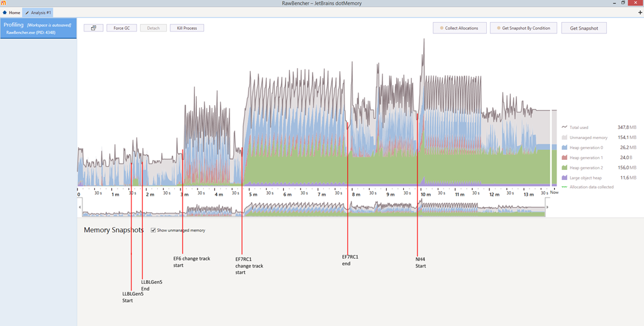This screenshot has height=326, width=644.
Task: Switch to the Analysis #1 tab
Action: coord(38,13)
